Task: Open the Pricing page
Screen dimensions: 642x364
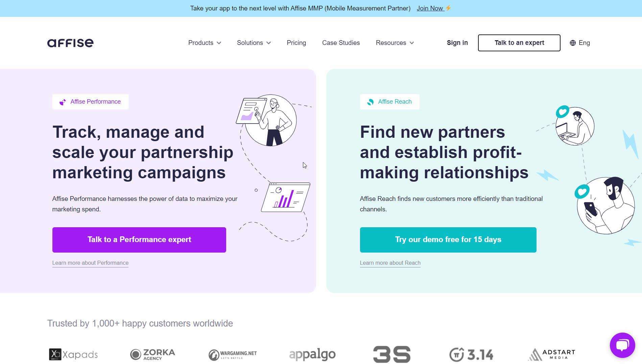Action: (296, 43)
